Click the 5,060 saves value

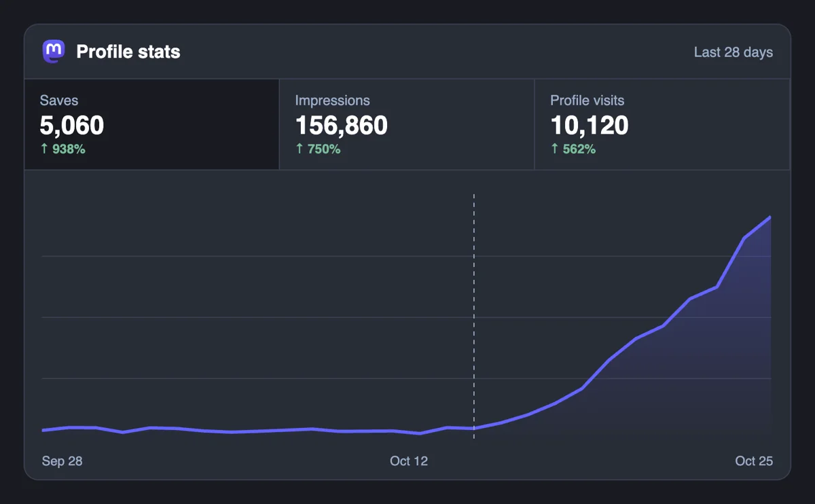tap(72, 126)
